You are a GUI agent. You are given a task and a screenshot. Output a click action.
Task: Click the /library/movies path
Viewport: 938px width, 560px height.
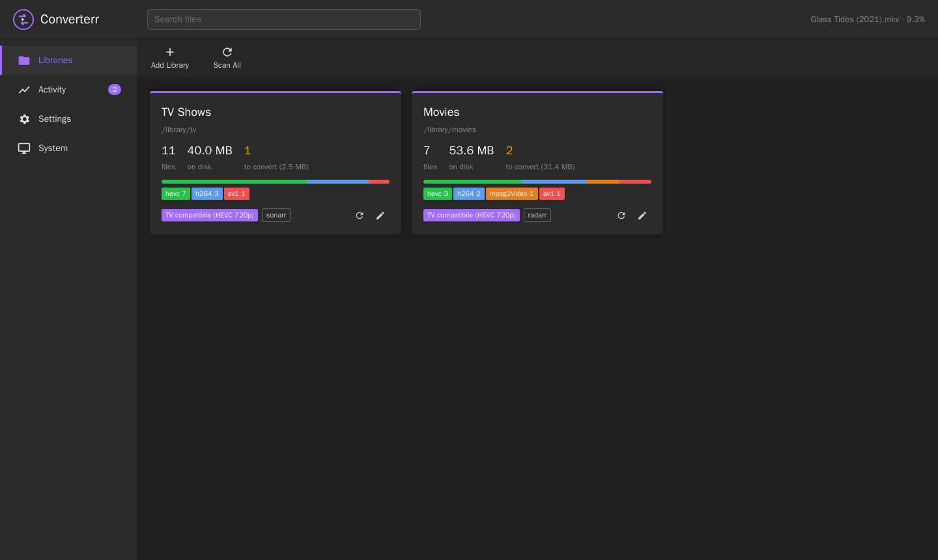coord(450,130)
